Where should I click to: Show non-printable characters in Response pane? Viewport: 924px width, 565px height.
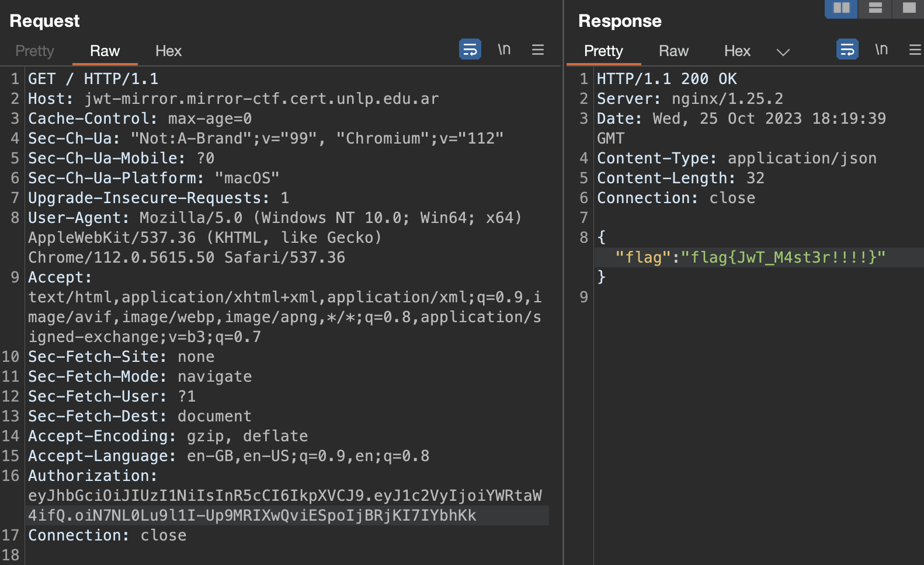[x=881, y=50]
